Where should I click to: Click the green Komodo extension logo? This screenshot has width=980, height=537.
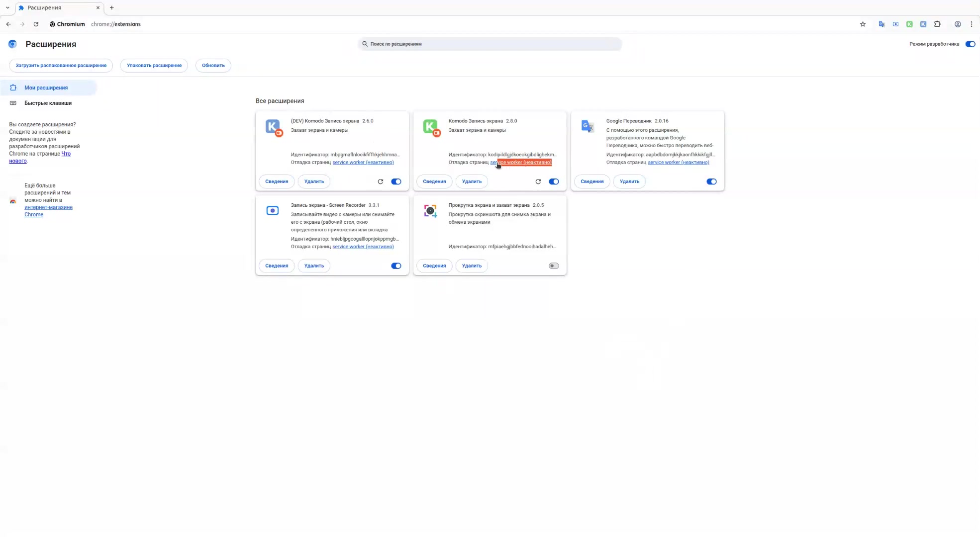tap(431, 127)
